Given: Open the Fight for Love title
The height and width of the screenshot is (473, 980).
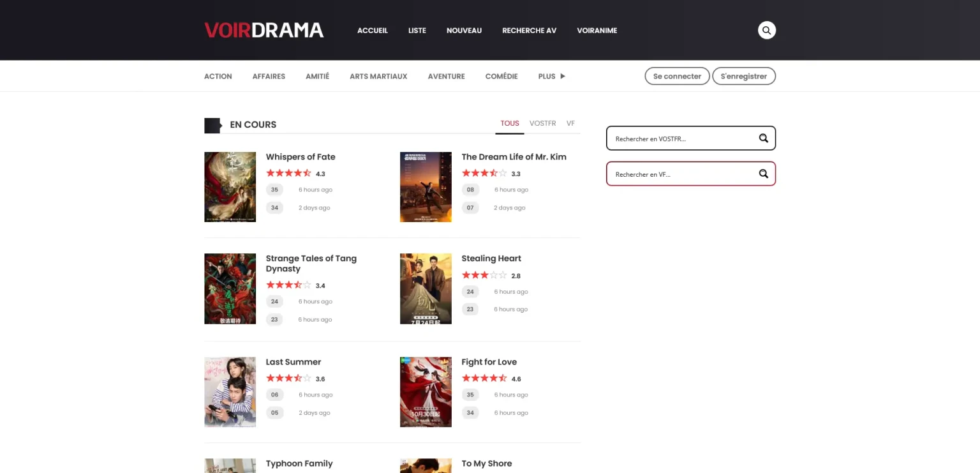Looking at the screenshot, I should pos(489,361).
